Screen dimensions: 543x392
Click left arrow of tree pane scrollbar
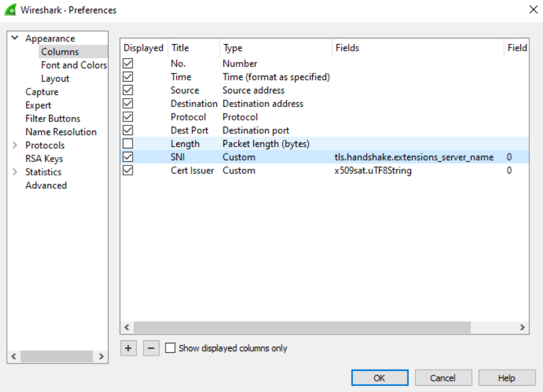pos(14,356)
